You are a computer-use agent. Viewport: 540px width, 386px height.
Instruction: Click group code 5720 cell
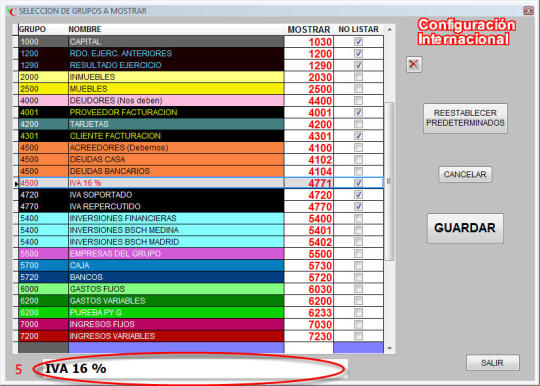[x=43, y=277]
